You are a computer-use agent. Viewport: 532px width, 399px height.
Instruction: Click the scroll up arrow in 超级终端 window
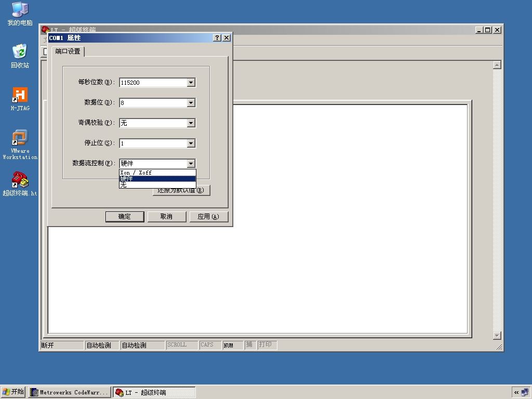(497, 65)
